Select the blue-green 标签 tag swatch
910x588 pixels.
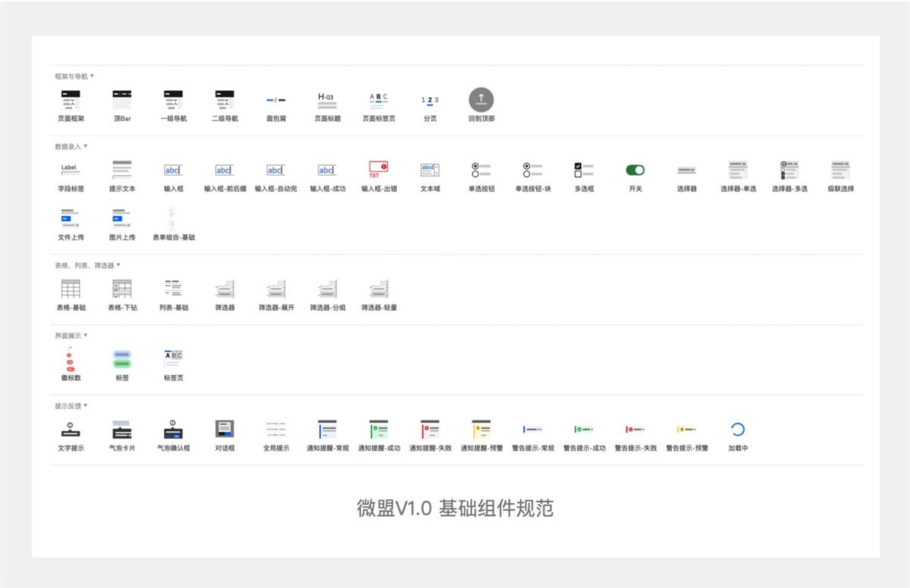122,359
